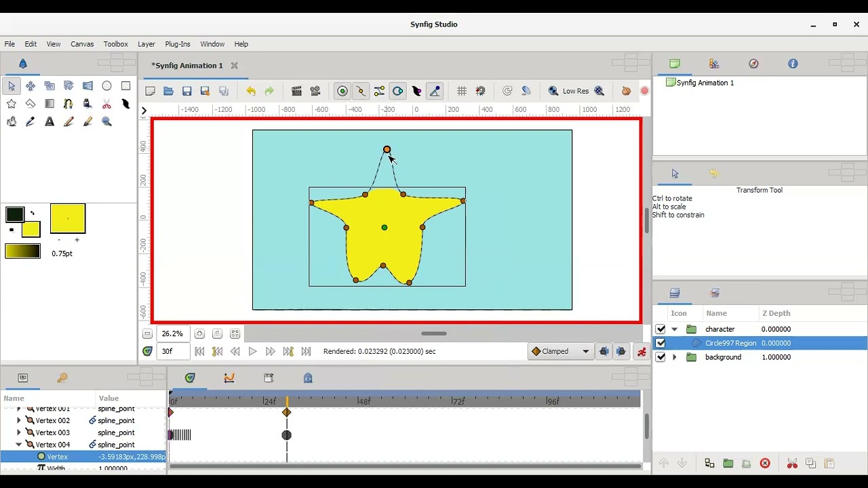868x488 pixels.
Task: Jump to previous keyframe
Action: (217, 351)
